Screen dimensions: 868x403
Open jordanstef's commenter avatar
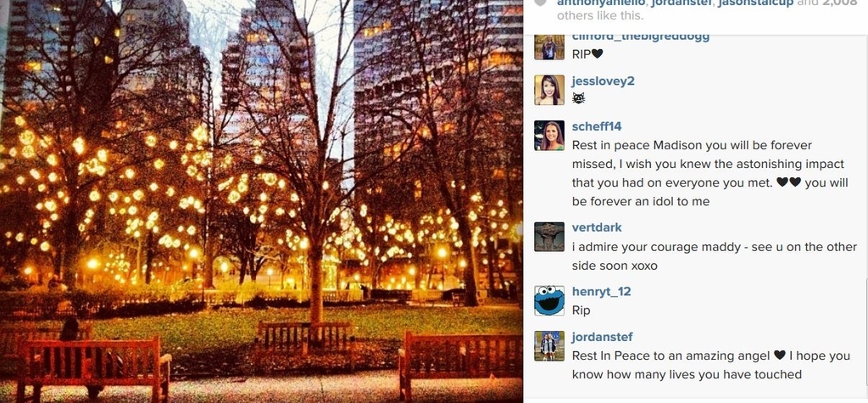(549, 346)
